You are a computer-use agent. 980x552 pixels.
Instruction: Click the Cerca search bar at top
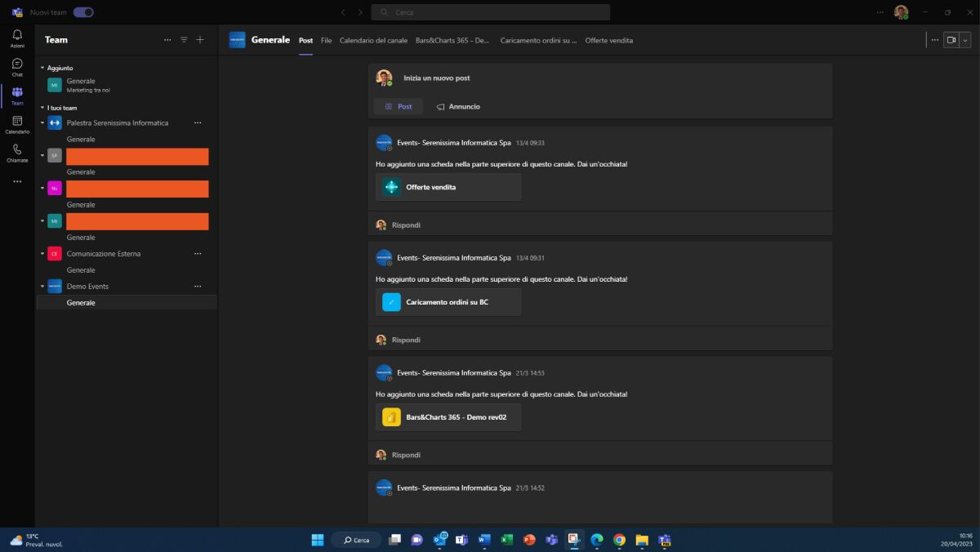(x=490, y=11)
